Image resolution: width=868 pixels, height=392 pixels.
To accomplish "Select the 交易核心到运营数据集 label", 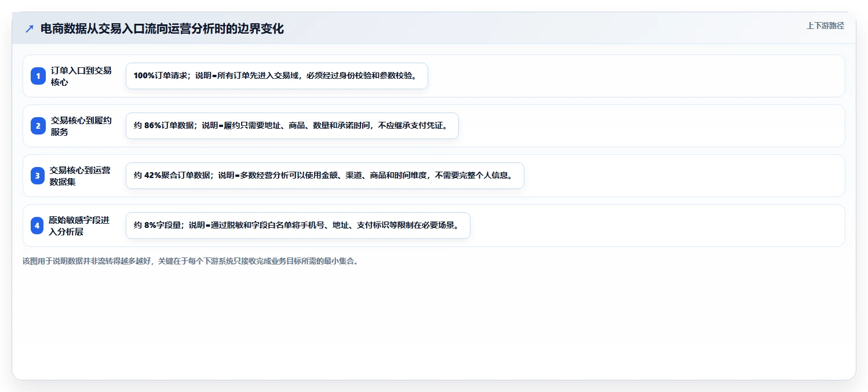I will (80, 176).
